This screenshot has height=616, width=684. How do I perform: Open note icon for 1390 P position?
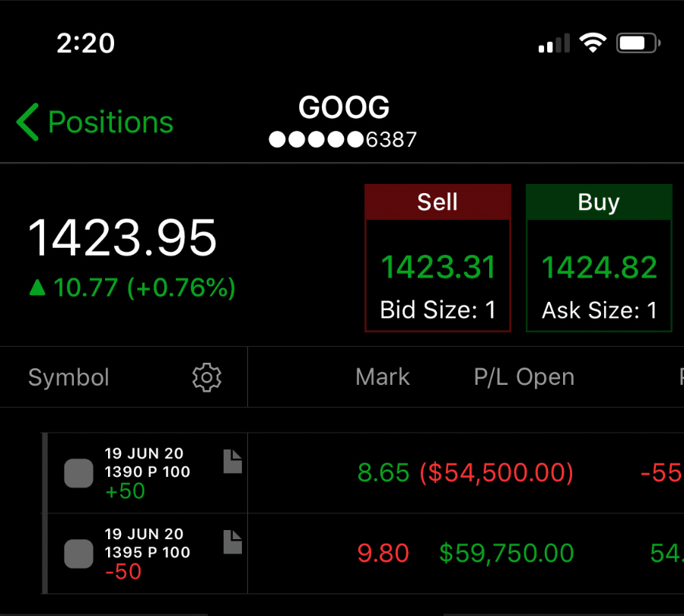[x=233, y=461]
